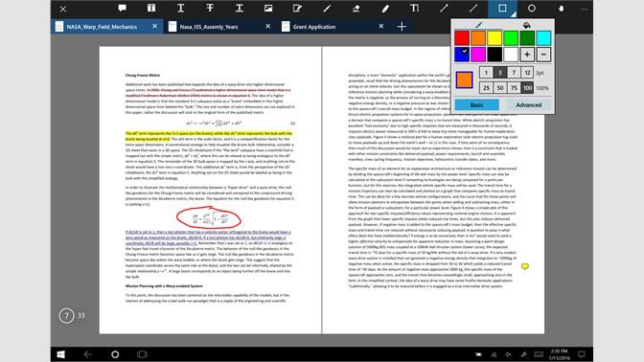This screenshot has height=362, width=644.
Task: Set opacity to 50 percent
Action: pyautogui.click(x=500, y=88)
